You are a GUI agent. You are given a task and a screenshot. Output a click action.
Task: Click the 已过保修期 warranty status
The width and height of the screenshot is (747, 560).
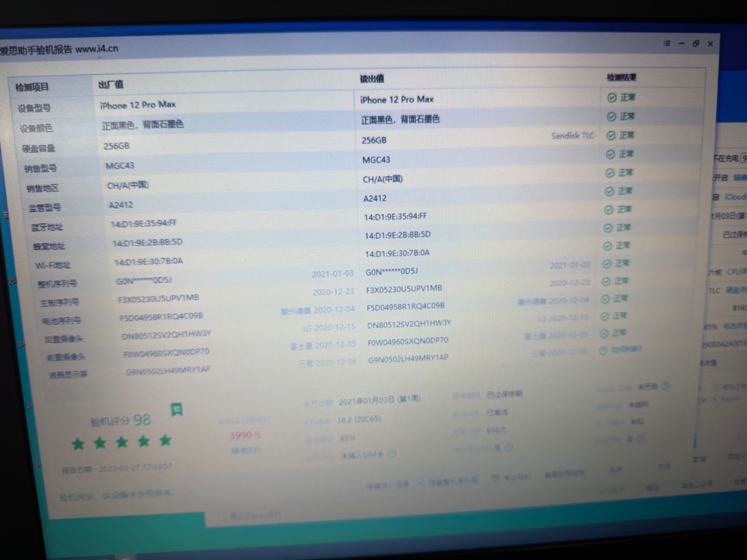[504, 394]
